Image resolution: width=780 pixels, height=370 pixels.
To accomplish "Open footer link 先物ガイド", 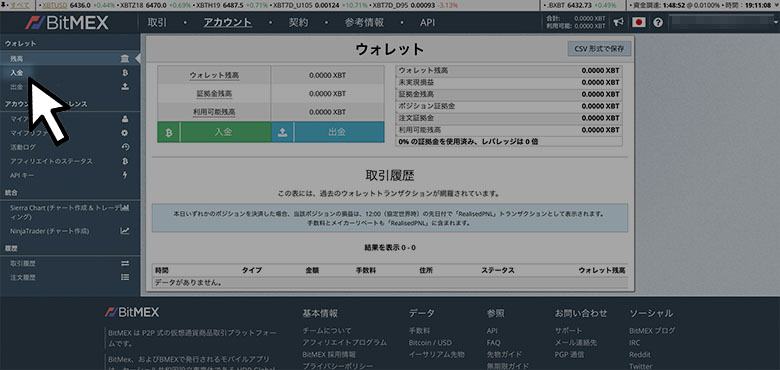I will coord(504,355).
